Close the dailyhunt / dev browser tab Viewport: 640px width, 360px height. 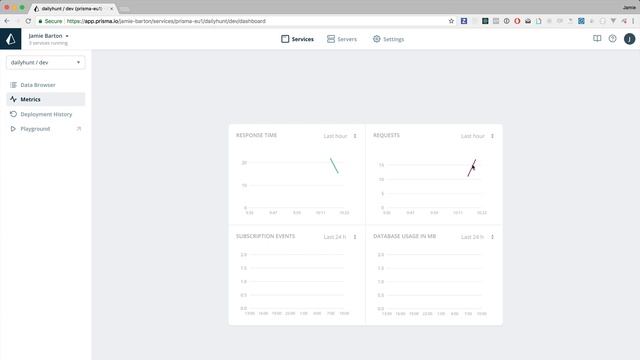click(111, 9)
